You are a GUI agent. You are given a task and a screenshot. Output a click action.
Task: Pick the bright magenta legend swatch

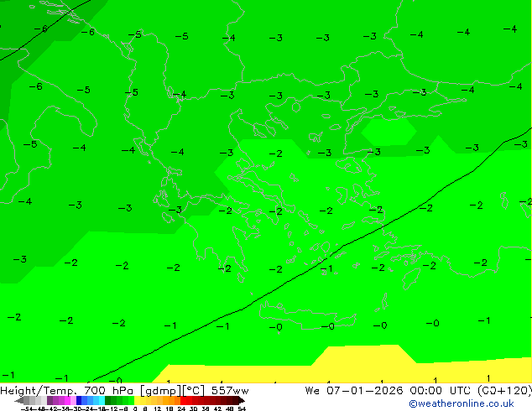(x=67, y=400)
